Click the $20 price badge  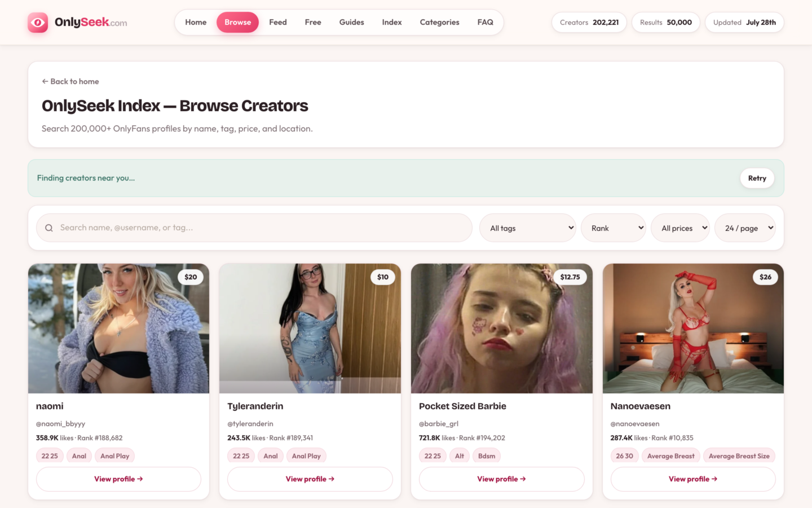191,277
